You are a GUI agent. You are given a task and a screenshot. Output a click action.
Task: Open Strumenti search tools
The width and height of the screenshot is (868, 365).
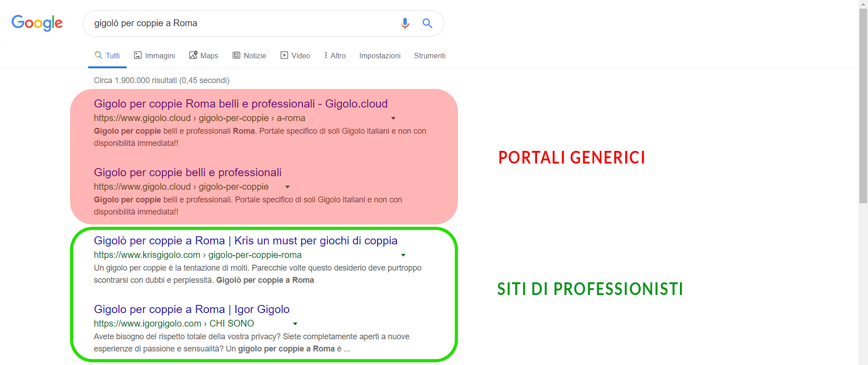click(429, 56)
